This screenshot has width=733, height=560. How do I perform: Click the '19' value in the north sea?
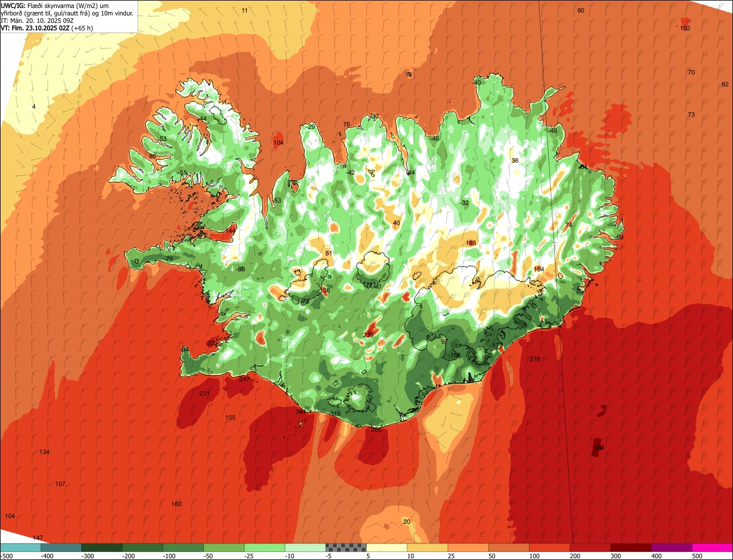click(x=408, y=74)
